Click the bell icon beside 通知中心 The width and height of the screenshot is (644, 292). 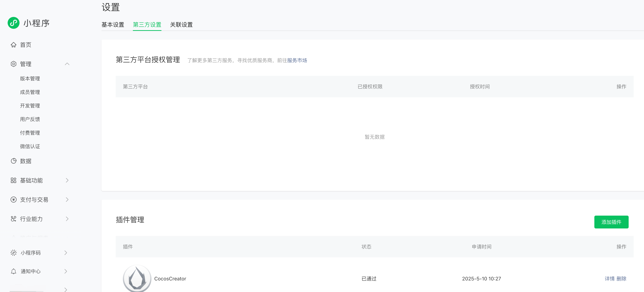[x=14, y=271]
